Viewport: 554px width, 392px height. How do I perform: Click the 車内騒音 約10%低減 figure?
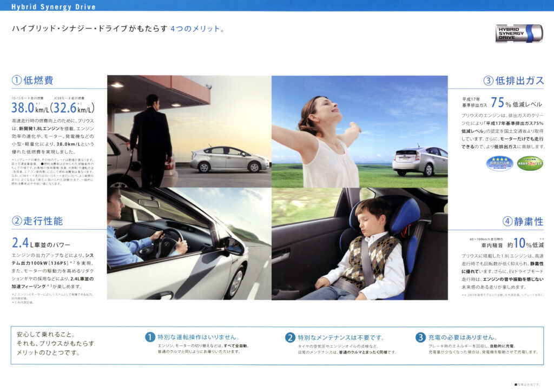point(512,244)
